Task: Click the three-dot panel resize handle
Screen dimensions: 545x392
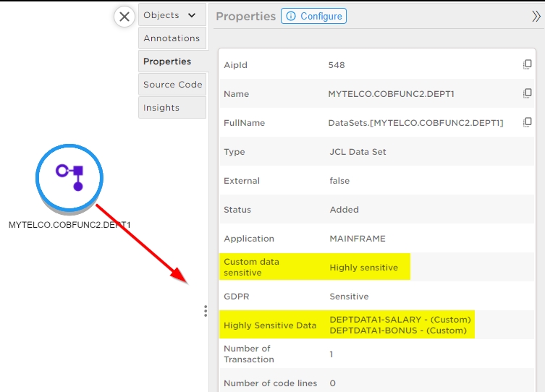Action: click(x=206, y=311)
